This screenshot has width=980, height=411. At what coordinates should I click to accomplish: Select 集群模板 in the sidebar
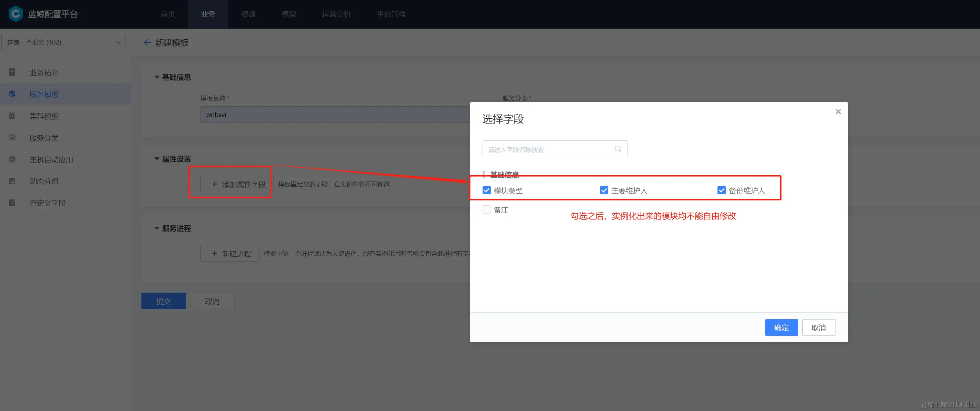click(66, 116)
